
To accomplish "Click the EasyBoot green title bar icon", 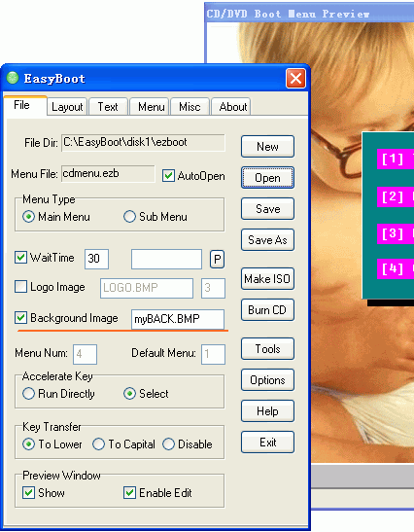I will 13,78.
